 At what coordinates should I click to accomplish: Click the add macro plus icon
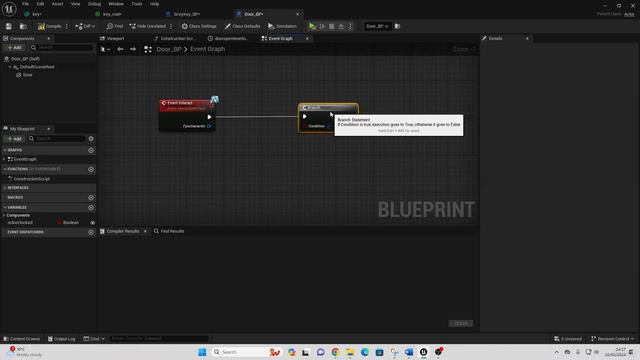(91, 198)
